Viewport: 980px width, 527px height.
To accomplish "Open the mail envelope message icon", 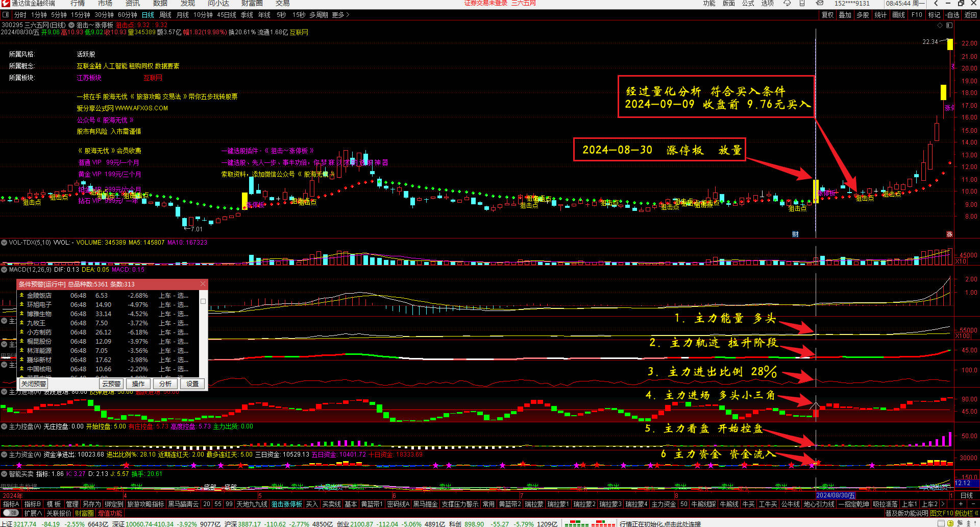I will (820, 3).
